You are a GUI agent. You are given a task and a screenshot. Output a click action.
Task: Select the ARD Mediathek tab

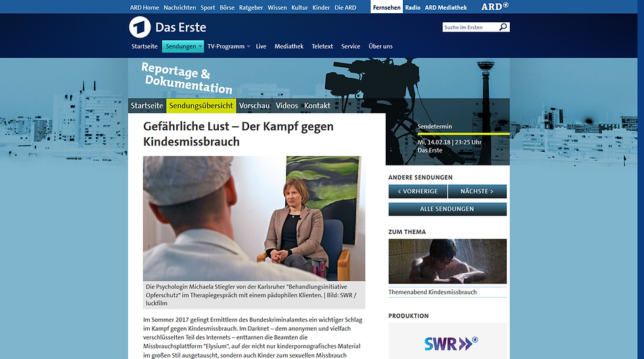pos(446,7)
